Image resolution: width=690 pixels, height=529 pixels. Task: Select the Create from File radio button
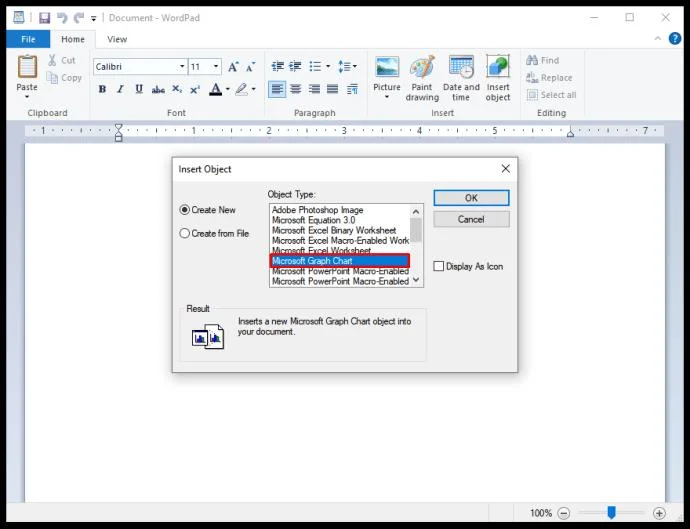coord(184,233)
